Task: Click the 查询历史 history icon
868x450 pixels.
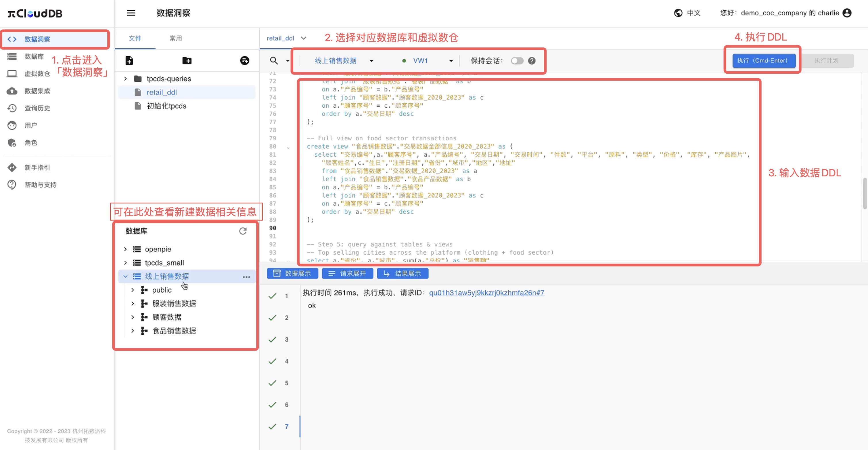Action: 12,108
